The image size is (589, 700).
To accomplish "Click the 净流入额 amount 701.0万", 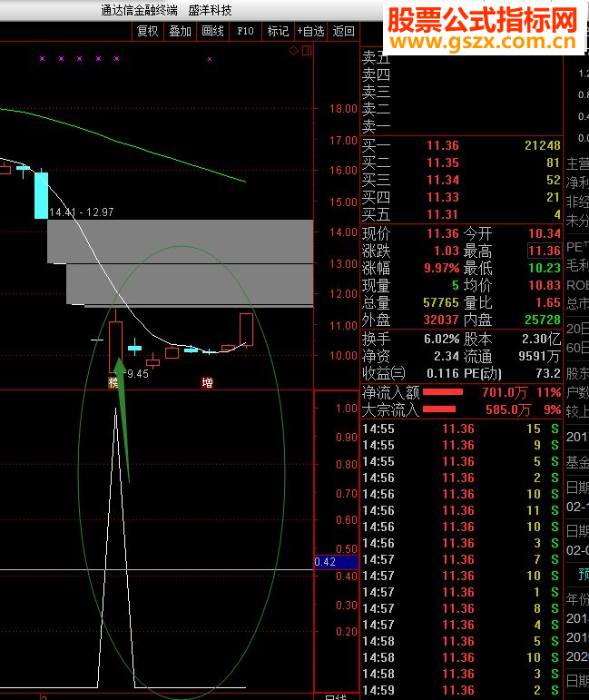I will [505, 393].
